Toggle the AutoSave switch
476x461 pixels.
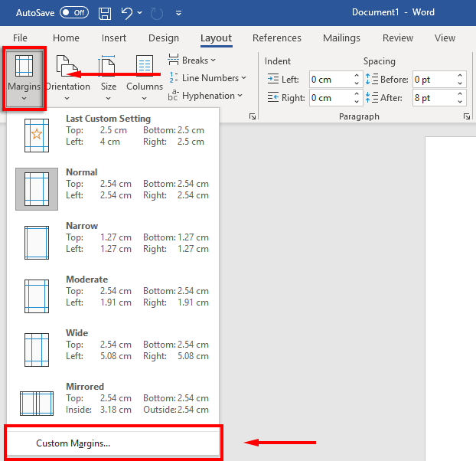point(73,13)
